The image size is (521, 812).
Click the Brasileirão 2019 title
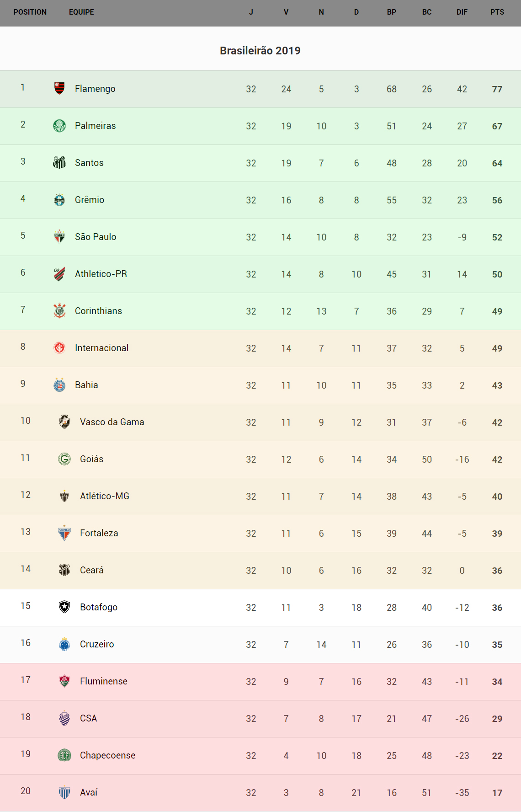[260, 51]
